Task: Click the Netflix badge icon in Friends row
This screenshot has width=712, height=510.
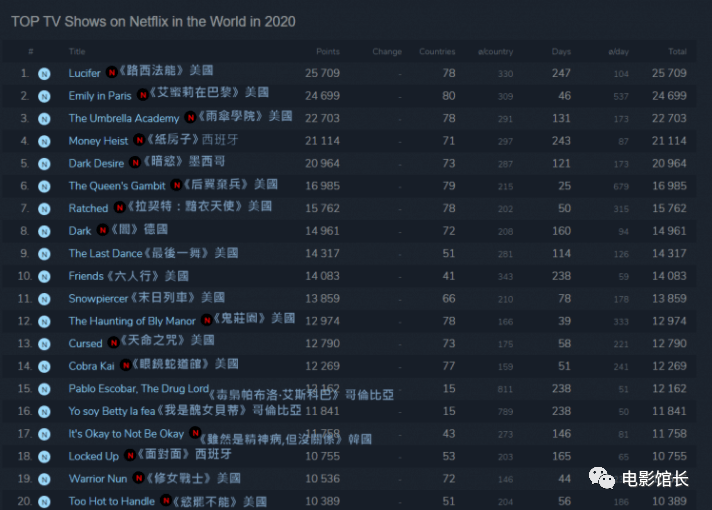Action: click(44, 277)
